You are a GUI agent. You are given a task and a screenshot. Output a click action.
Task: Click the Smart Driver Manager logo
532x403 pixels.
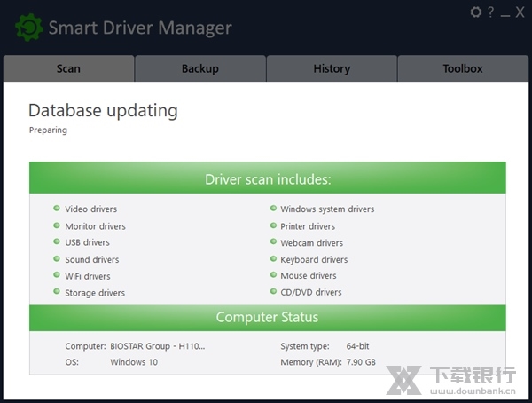tap(28, 28)
